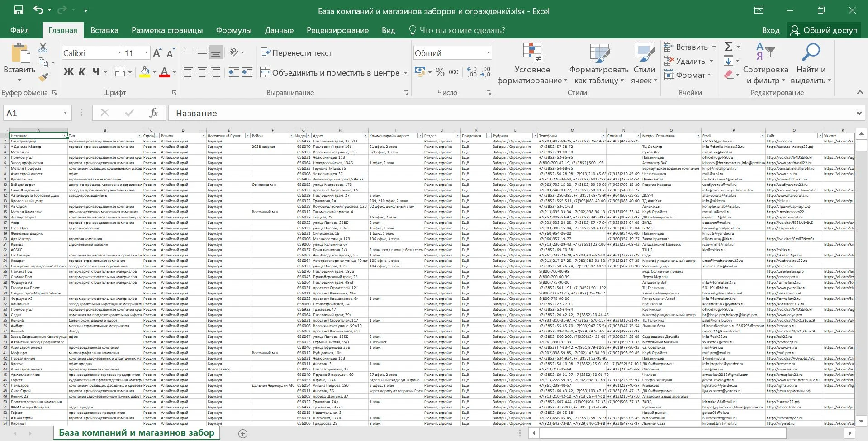
Task: Expand the formula bar
Action: [x=859, y=113]
